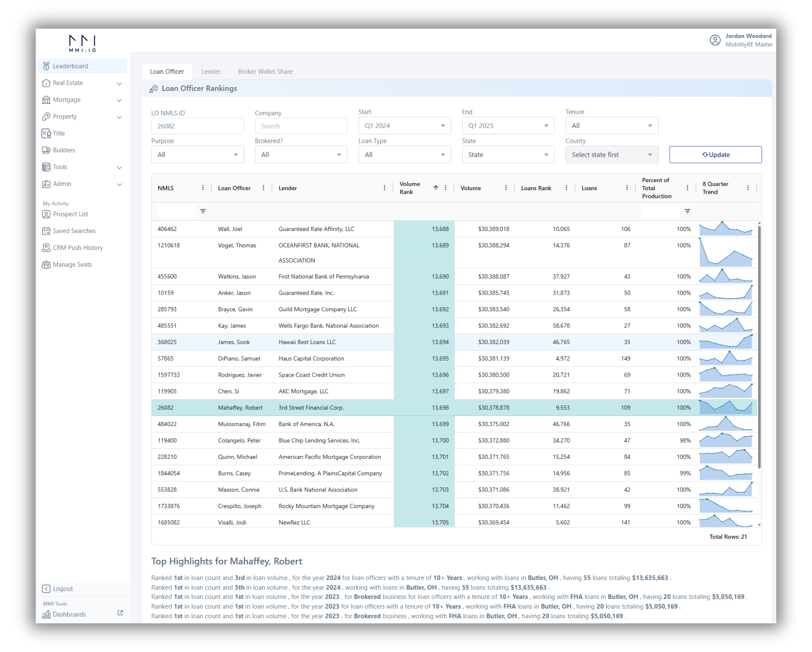Screen dimensions: 812x652
Task: Click the user profile avatar icon
Action: [x=715, y=40]
